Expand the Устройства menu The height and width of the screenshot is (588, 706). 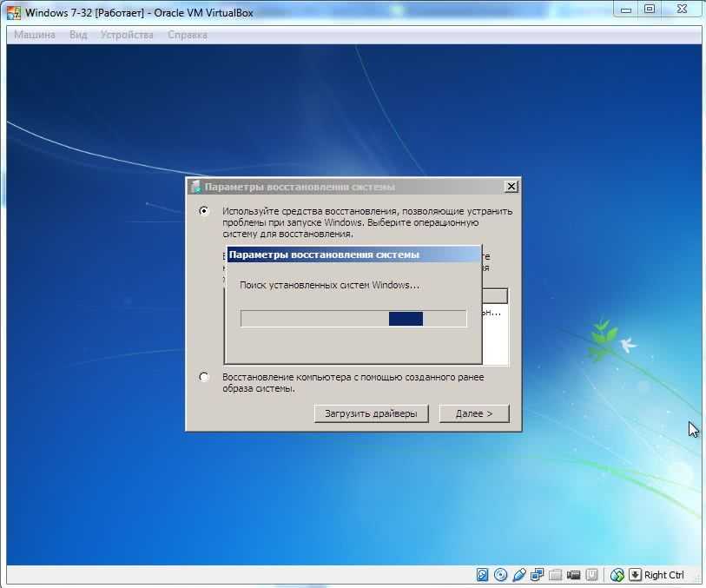127,35
